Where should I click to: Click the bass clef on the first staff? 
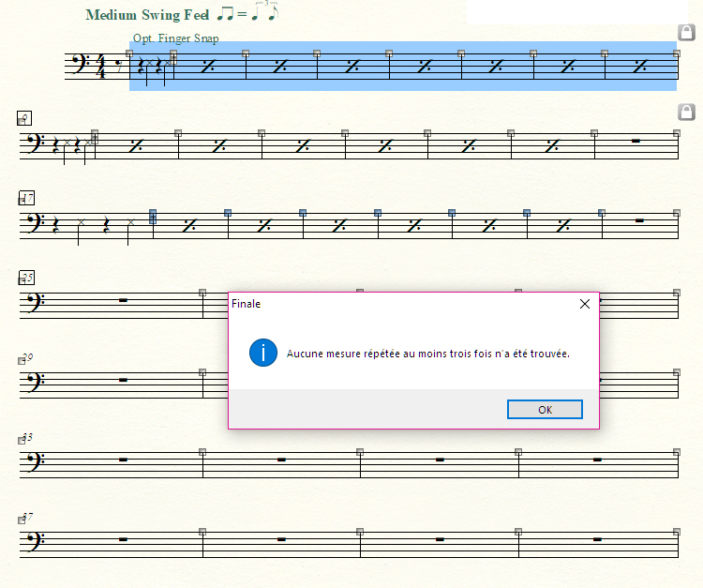[x=82, y=64]
